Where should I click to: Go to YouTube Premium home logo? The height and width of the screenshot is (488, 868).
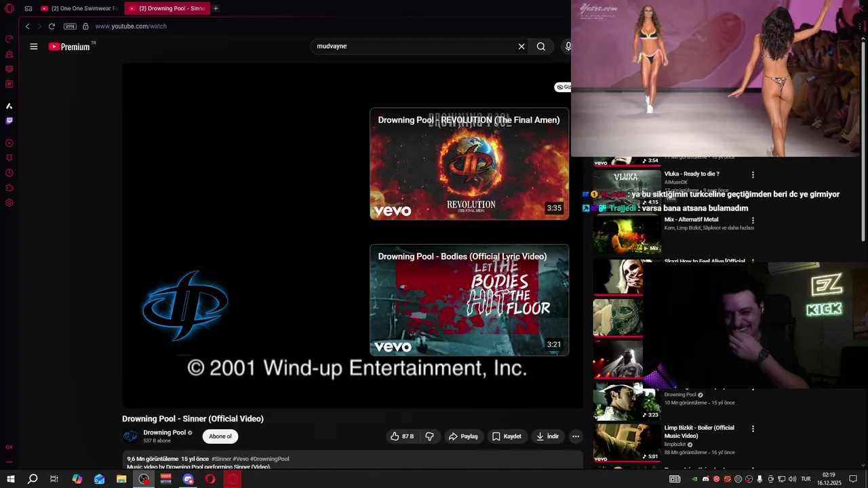click(x=69, y=47)
